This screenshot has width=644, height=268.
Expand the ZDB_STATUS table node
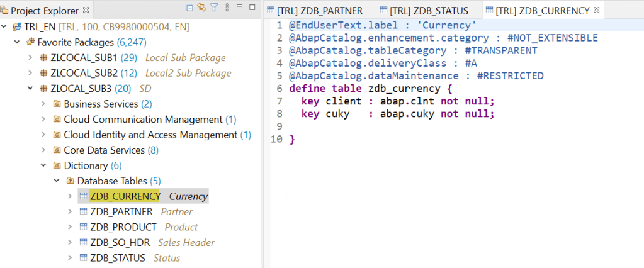coord(71,258)
